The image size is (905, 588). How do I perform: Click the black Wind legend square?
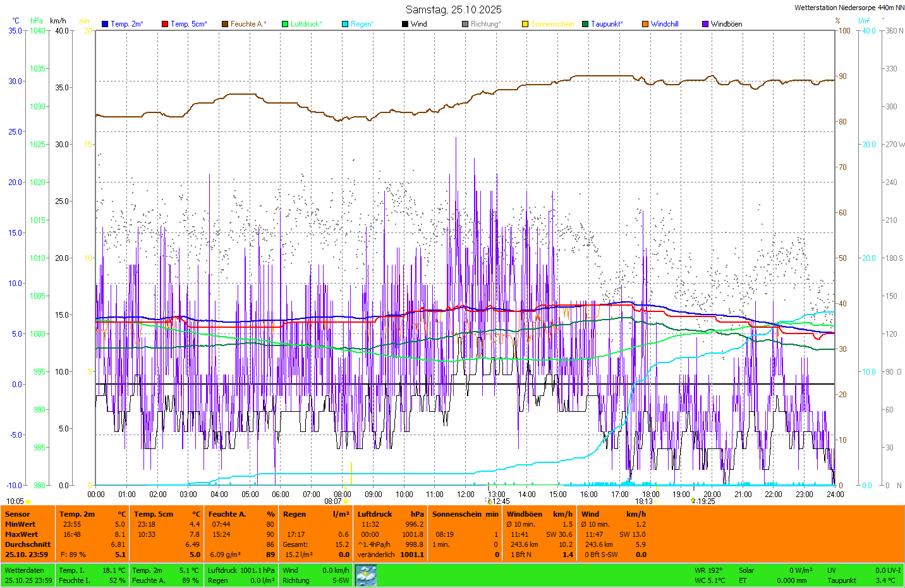click(x=405, y=24)
